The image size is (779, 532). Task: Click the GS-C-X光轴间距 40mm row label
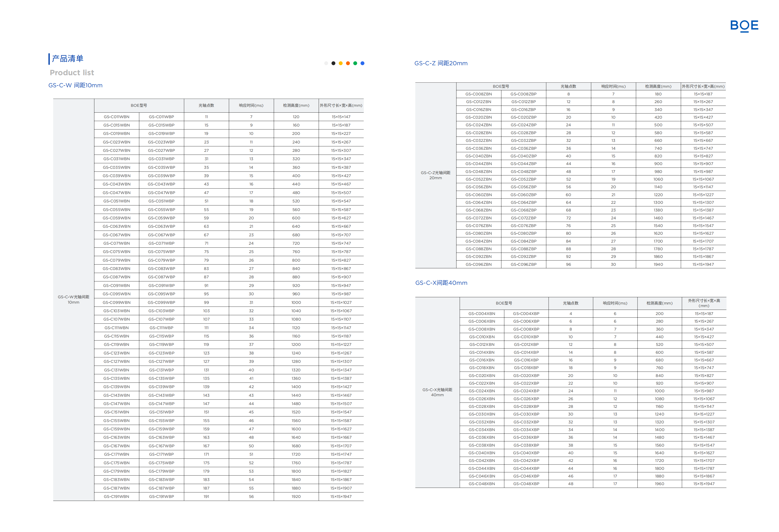click(x=437, y=392)
